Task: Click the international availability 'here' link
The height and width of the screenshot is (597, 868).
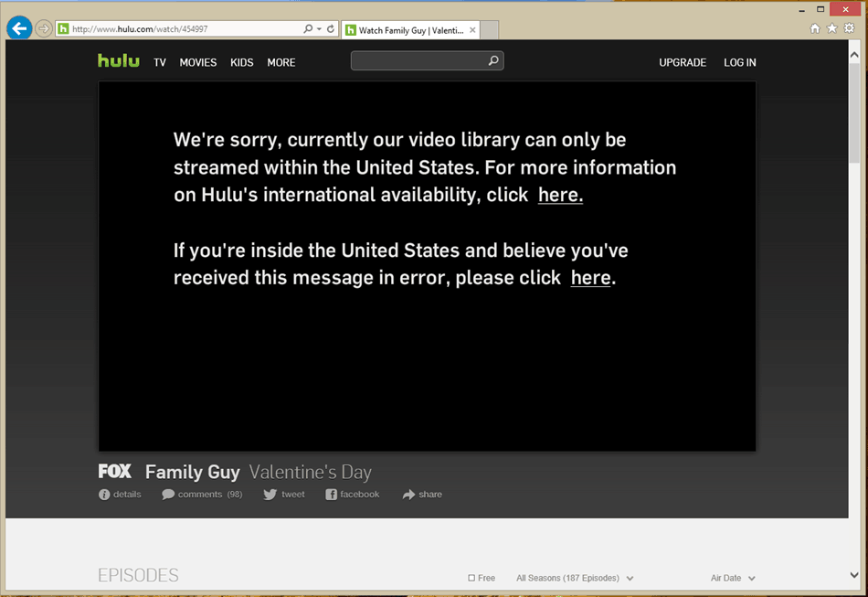Action: pyautogui.click(x=560, y=195)
